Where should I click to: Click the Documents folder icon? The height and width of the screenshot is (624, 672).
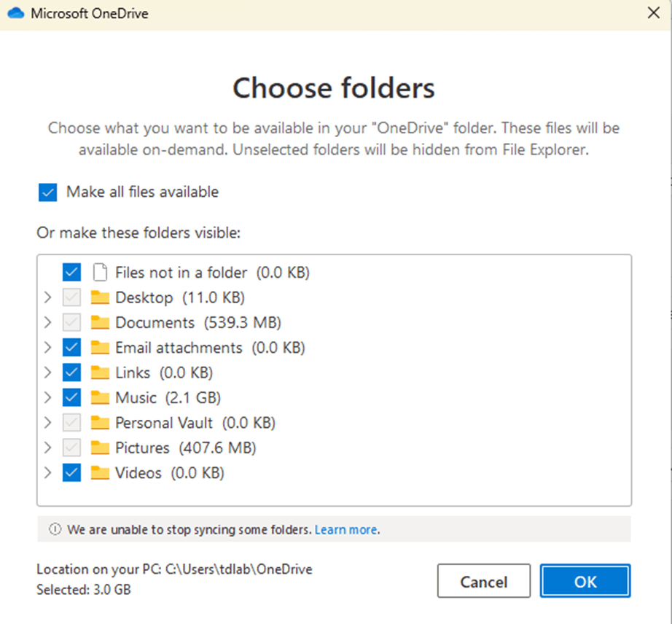point(100,322)
